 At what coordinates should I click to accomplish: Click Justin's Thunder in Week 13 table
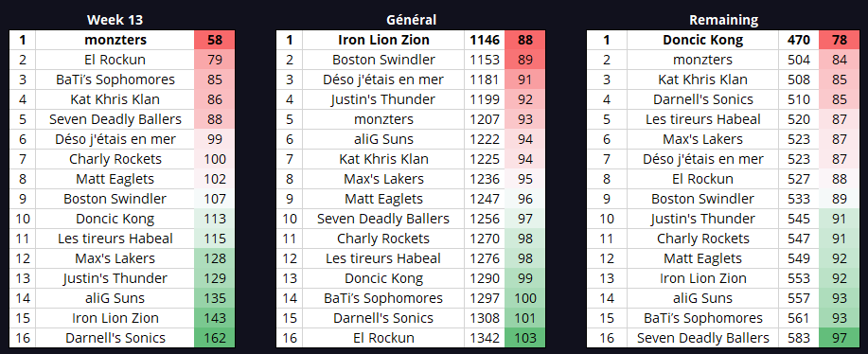pyautogui.click(x=115, y=278)
